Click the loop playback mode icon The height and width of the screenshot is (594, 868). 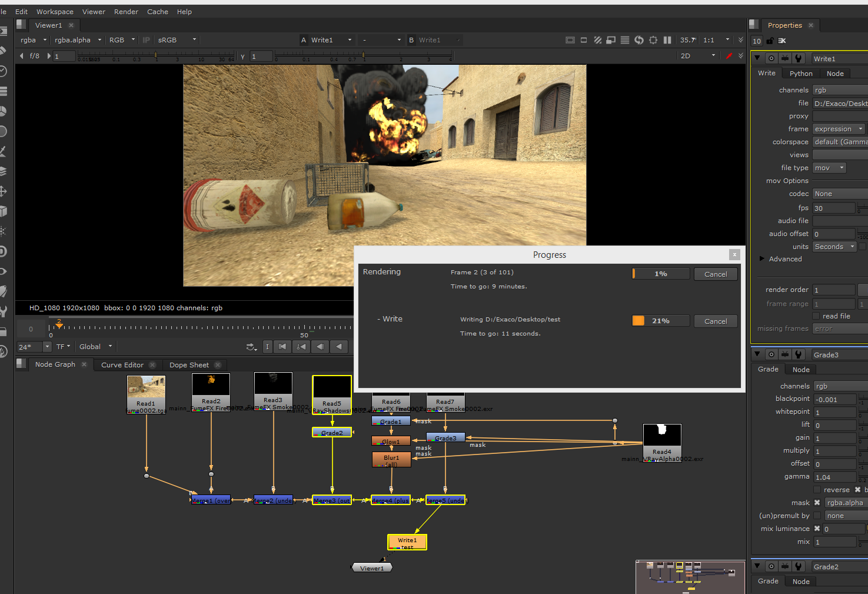pyautogui.click(x=251, y=347)
